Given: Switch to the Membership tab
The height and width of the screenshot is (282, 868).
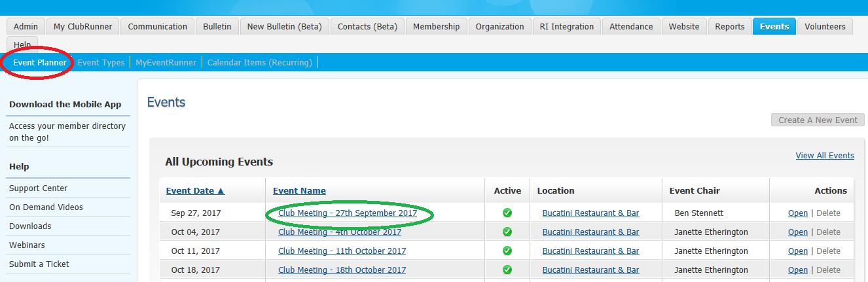Looking at the screenshot, I should (436, 27).
